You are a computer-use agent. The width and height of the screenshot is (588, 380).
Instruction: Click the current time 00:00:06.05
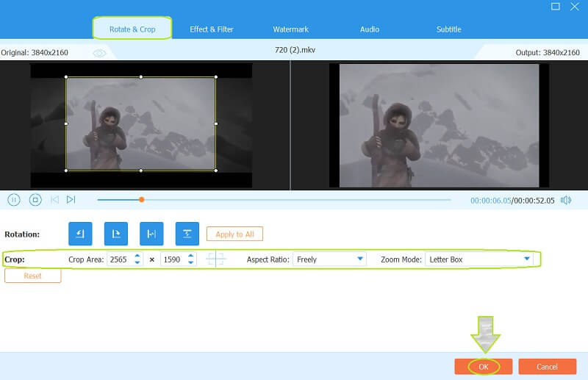click(490, 201)
